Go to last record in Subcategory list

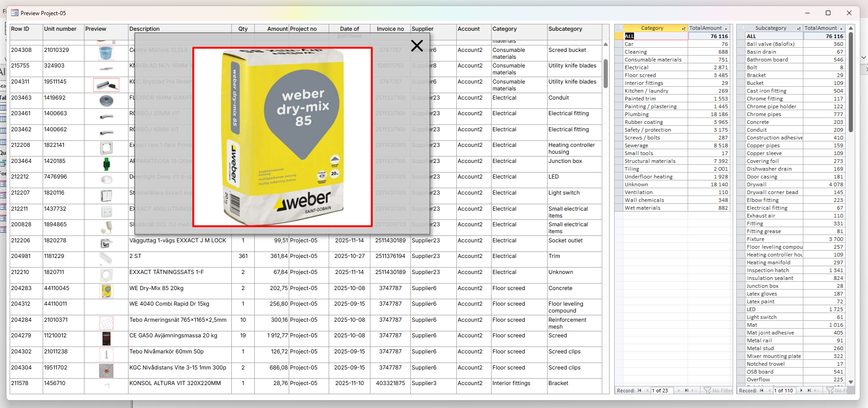[x=809, y=391]
